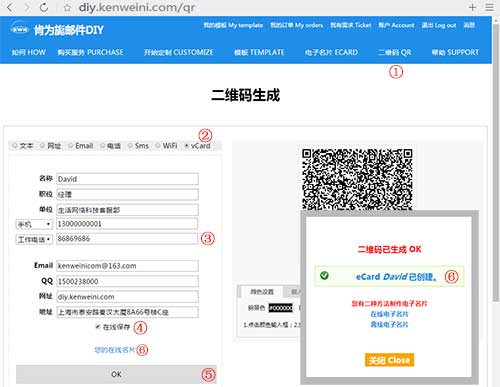500x387 pixels.
Task: Click the 网址 website field diy.kenweini.com
Action: pyautogui.click(x=127, y=297)
